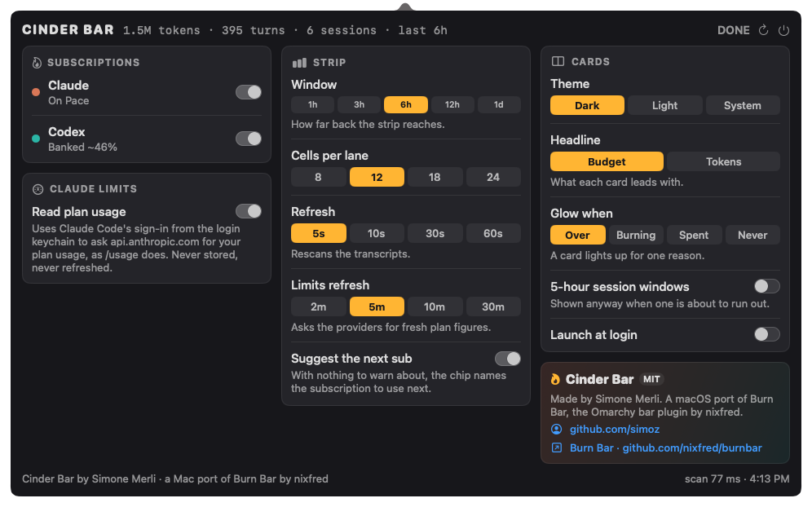Viewport: 812px width, 507px height.
Task: Enable Launch at login switch
Action: [x=767, y=334]
